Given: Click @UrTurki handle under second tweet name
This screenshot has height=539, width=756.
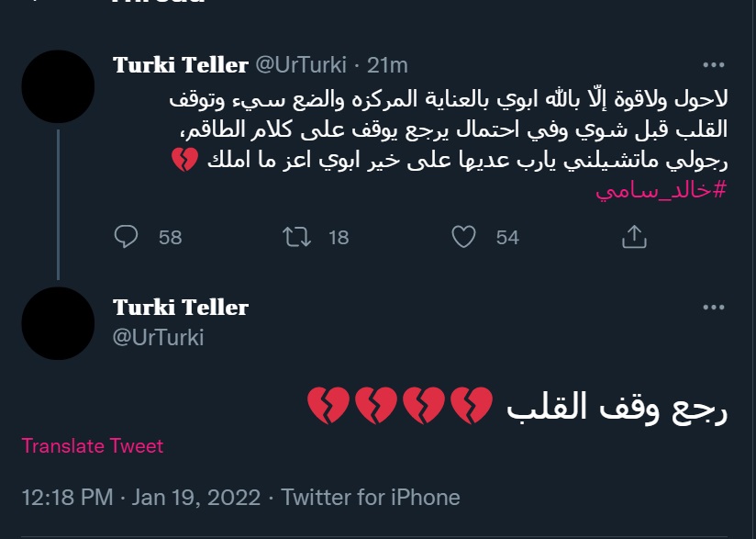Looking at the screenshot, I should point(158,337).
